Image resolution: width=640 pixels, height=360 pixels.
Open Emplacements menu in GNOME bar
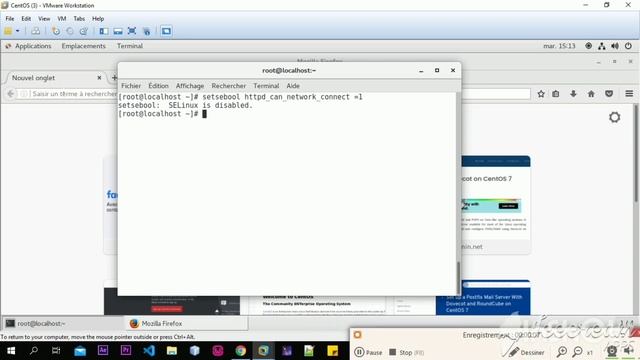point(84,46)
